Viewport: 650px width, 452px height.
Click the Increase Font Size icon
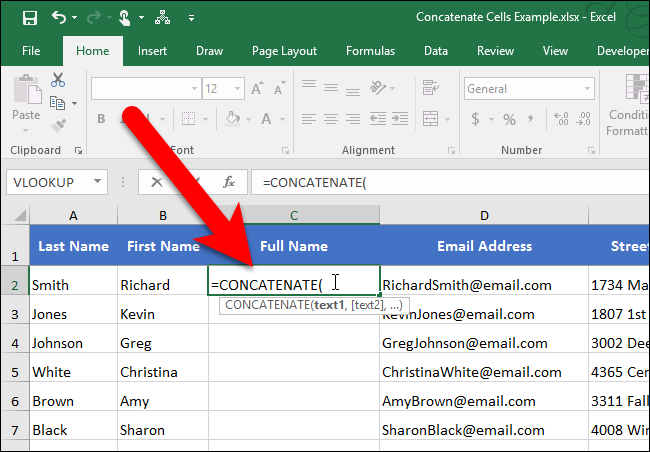click(257, 89)
